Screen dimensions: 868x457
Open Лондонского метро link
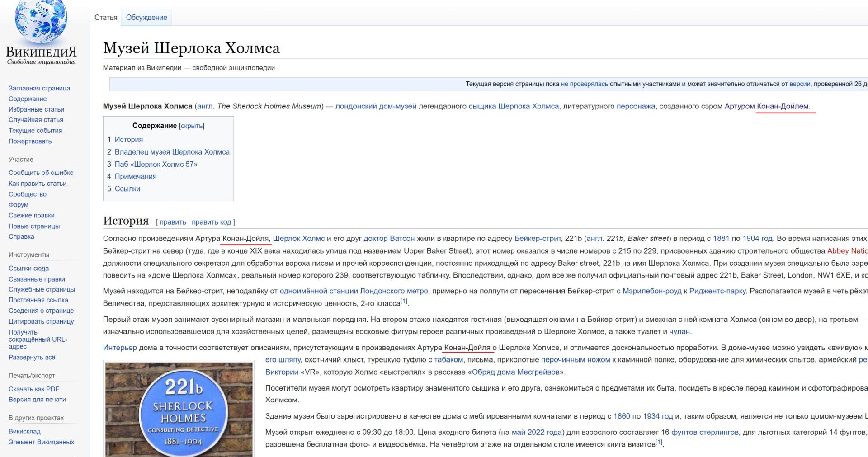pos(394,291)
